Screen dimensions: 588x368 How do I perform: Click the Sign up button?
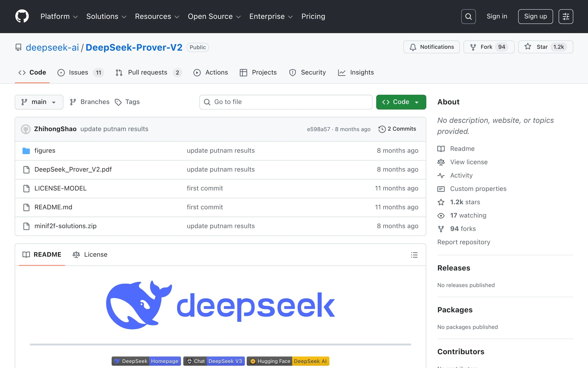coord(535,17)
